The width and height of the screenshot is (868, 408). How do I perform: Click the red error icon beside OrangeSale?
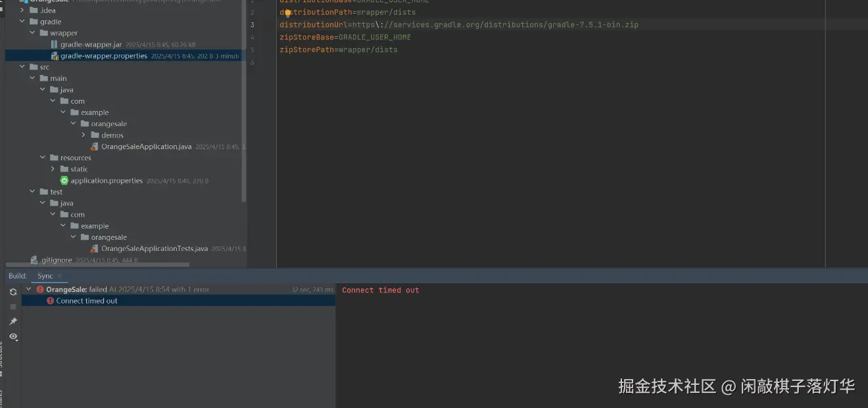tap(40, 289)
